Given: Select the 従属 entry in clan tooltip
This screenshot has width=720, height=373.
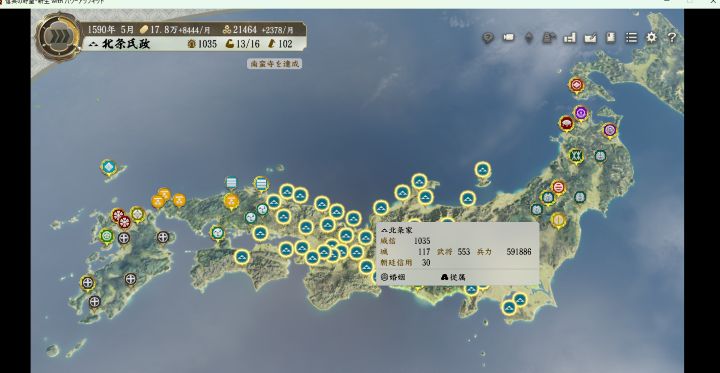Looking at the screenshot, I should 453,277.
